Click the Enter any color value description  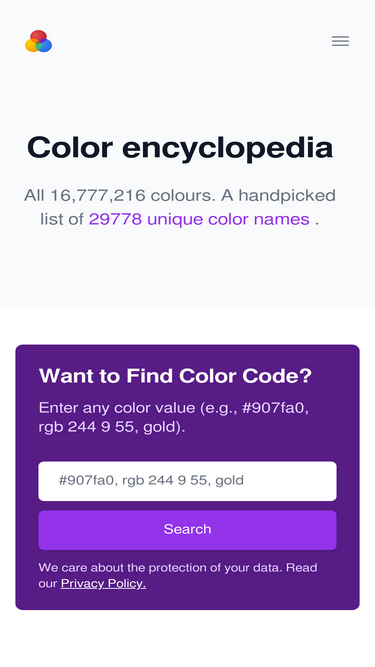click(174, 417)
